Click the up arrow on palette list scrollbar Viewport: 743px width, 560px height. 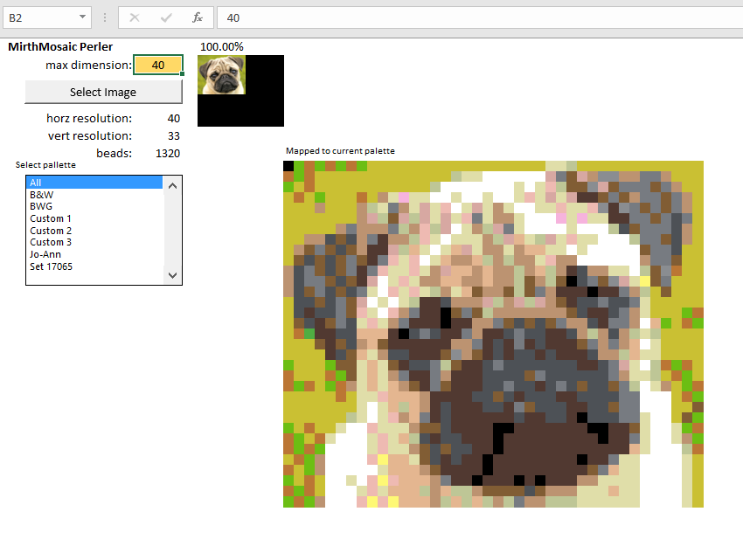coord(172,185)
